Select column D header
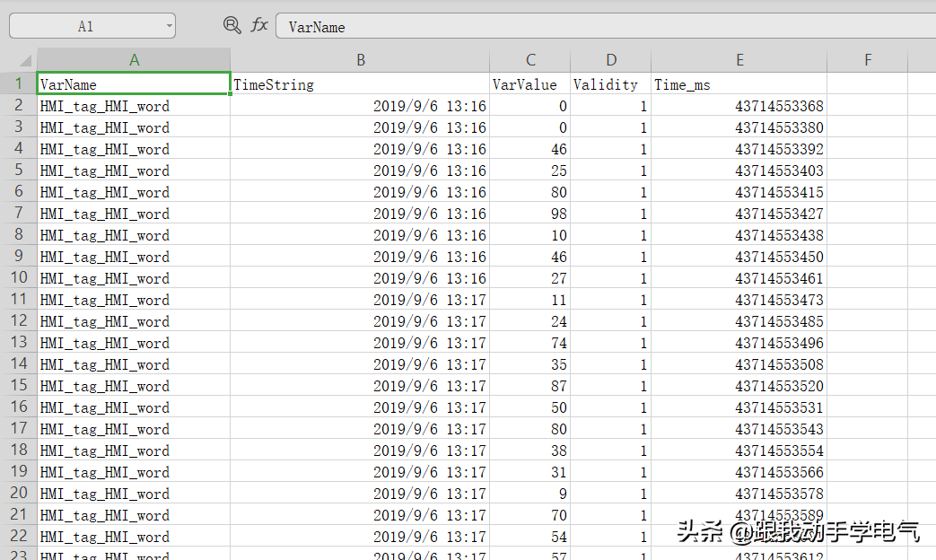 click(x=611, y=60)
